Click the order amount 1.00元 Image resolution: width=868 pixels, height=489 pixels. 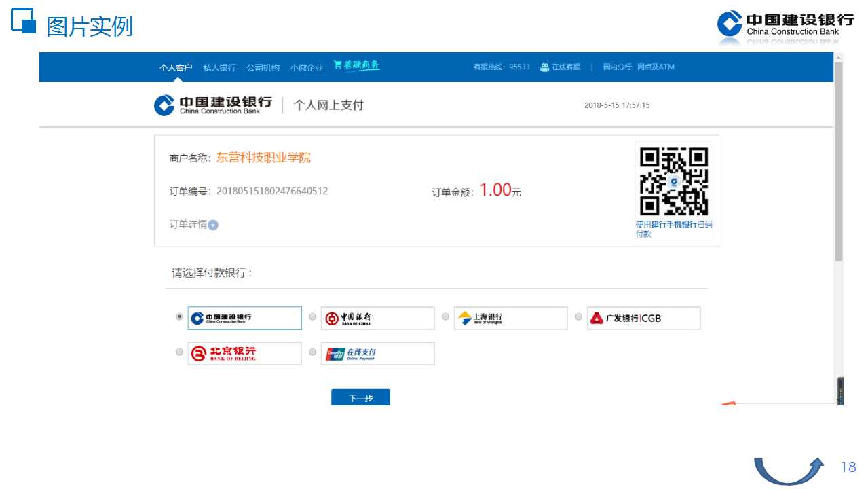(x=500, y=190)
